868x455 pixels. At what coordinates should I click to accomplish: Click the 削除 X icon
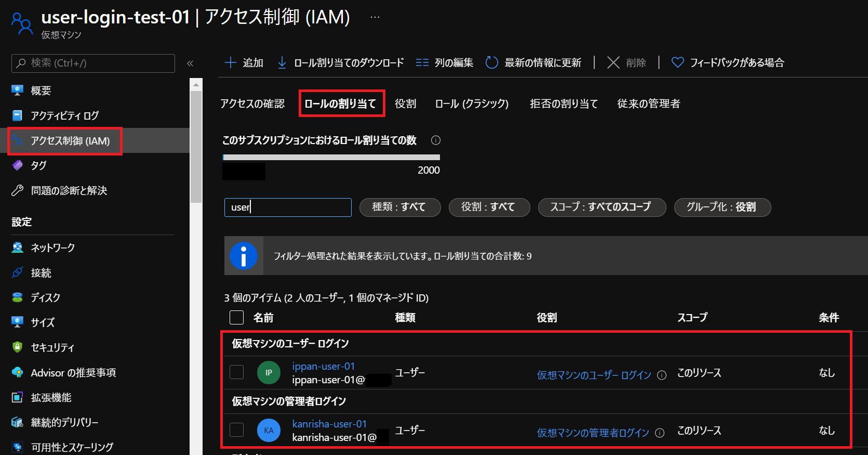click(613, 63)
